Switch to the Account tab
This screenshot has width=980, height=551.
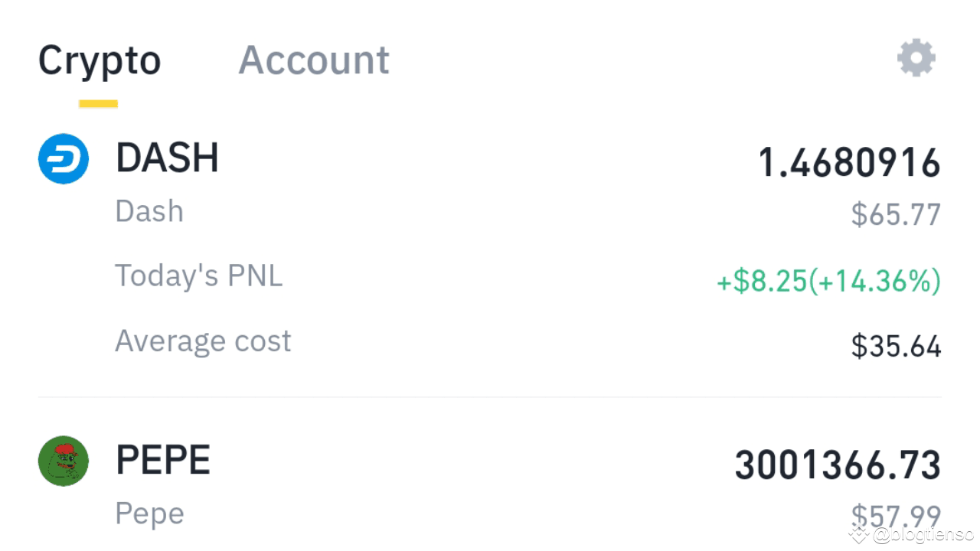[x=313, y=60]
